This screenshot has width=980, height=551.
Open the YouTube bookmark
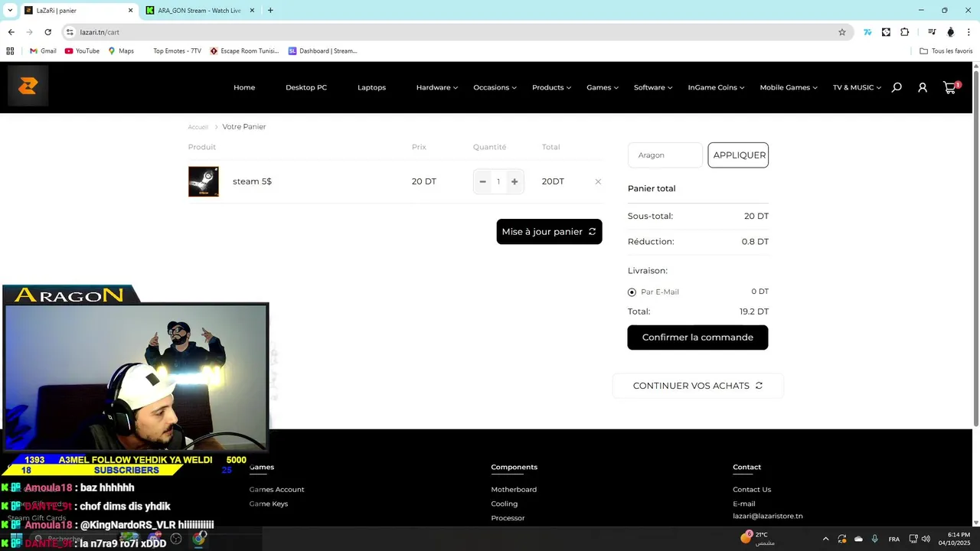82,51
